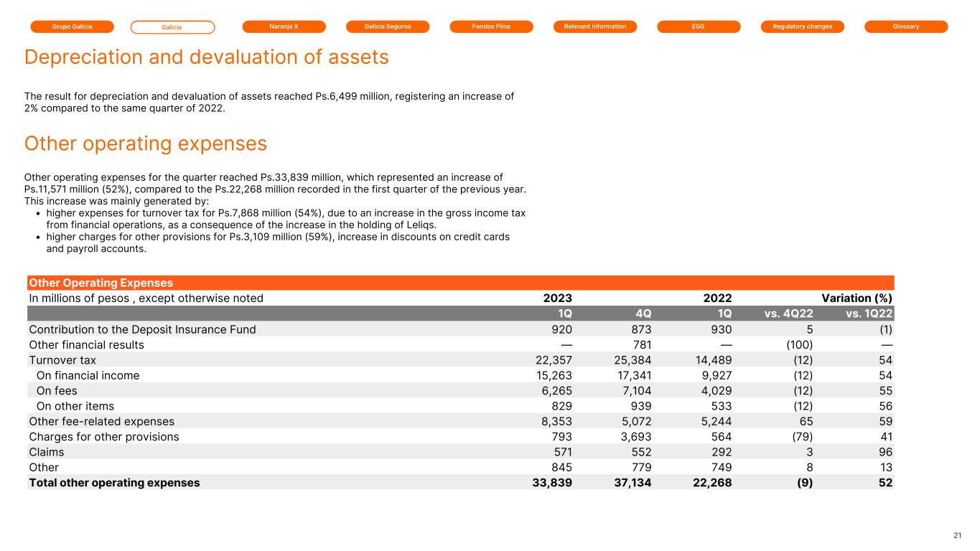The image size is (980, 551).
Task: Select the Total other operating expenses row
Action: [x=114, y=483]
